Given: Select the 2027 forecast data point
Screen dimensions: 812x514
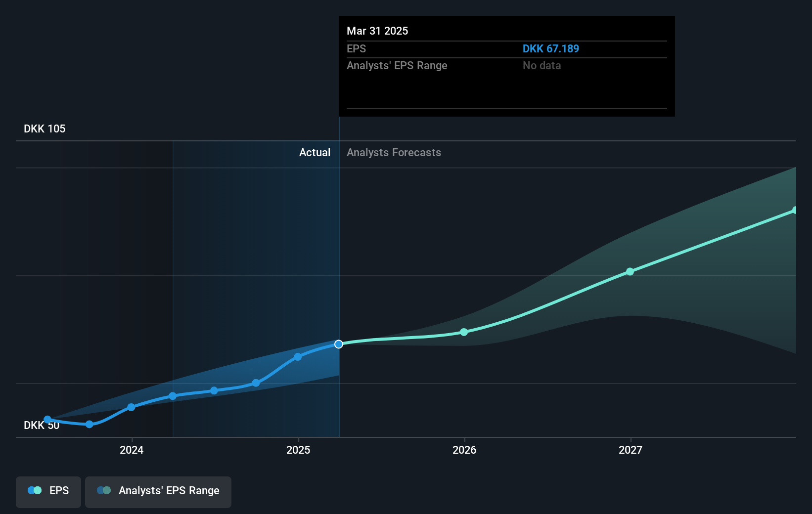Looking at the screenshot, I should [x=630, y=272].
